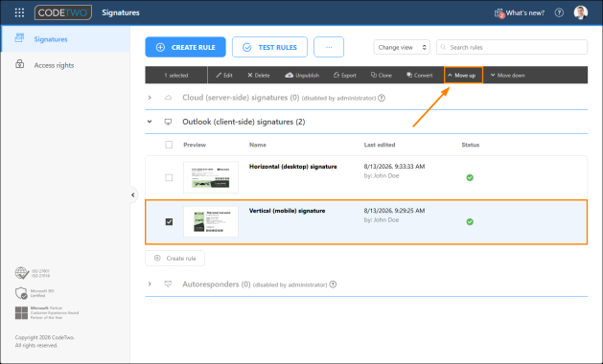Collapse the Outlook (client-side) signatures section

[150, 122]
